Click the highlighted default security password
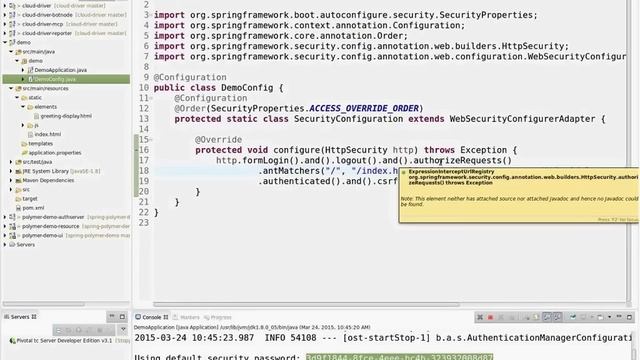The width and height of the screenshot is (640, 360). 399,357
